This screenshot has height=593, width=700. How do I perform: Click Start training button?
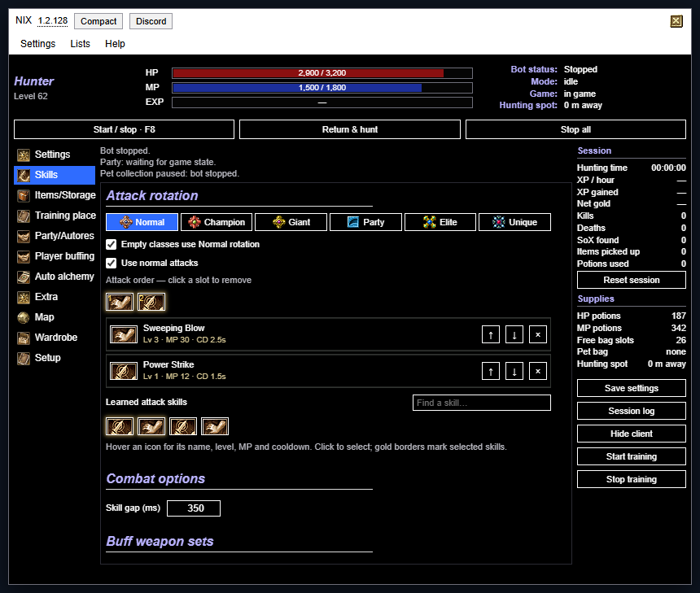[632, 456]
